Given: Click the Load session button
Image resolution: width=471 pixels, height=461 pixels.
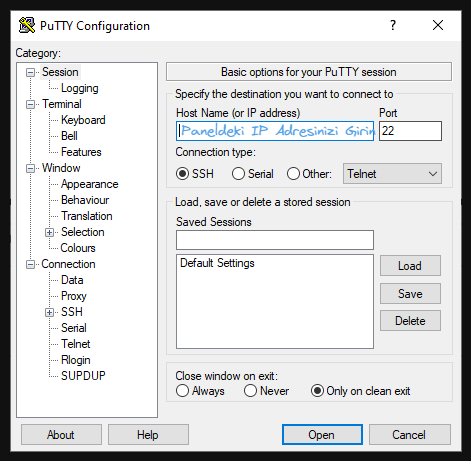Looking at the screenshot, I should pyautogui.click(x=410, y=266).
